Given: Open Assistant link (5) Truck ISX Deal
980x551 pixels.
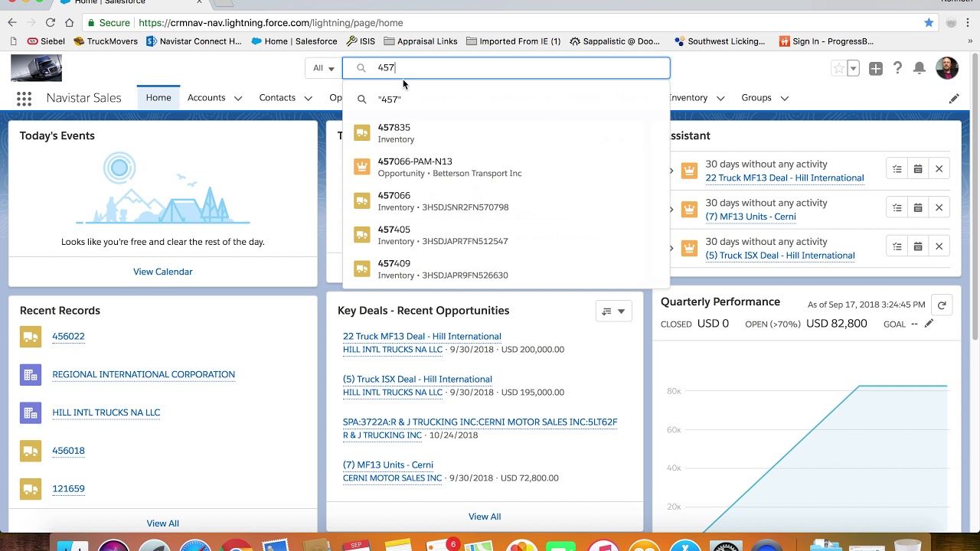Looking at the screenshot, I should 779,256.
